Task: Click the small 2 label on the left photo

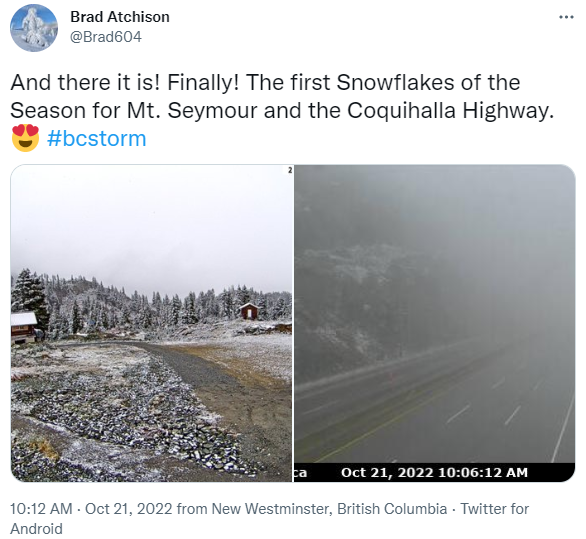Action: click(x=290, y=170)
